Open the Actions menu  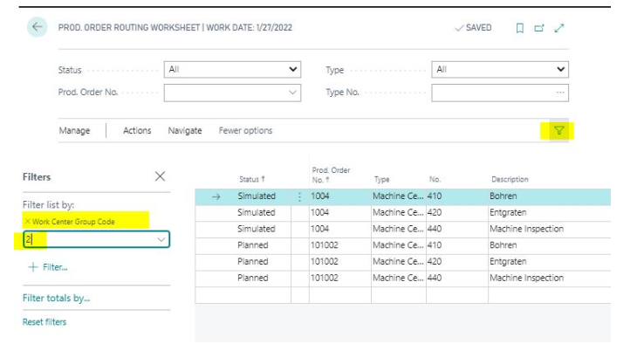tap(137, 131)
